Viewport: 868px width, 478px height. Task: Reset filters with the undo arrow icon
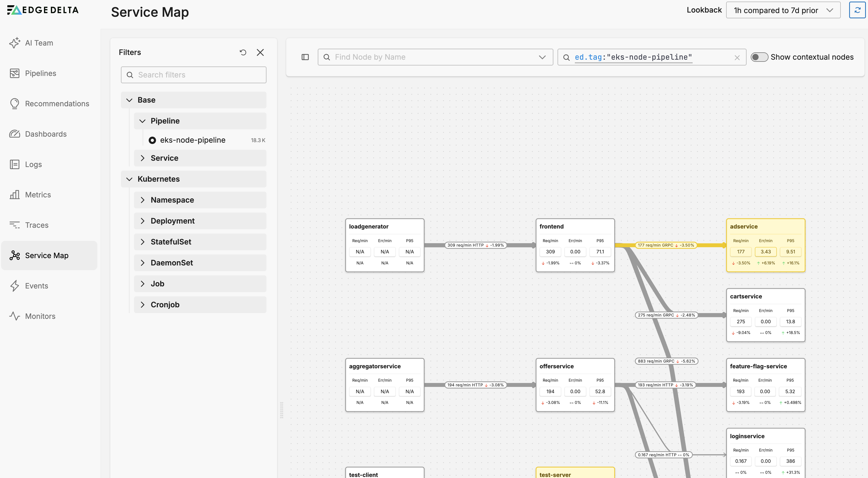tap(243, 52)
